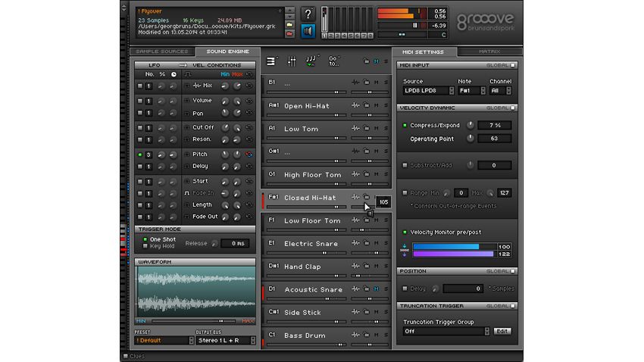Click LFO section header
The width and height of the screenshot is (644, 362).
click(x=155, y=65)
